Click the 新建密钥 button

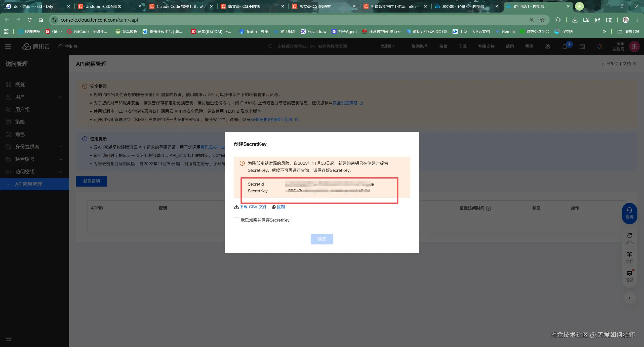(x=92, y=181)
